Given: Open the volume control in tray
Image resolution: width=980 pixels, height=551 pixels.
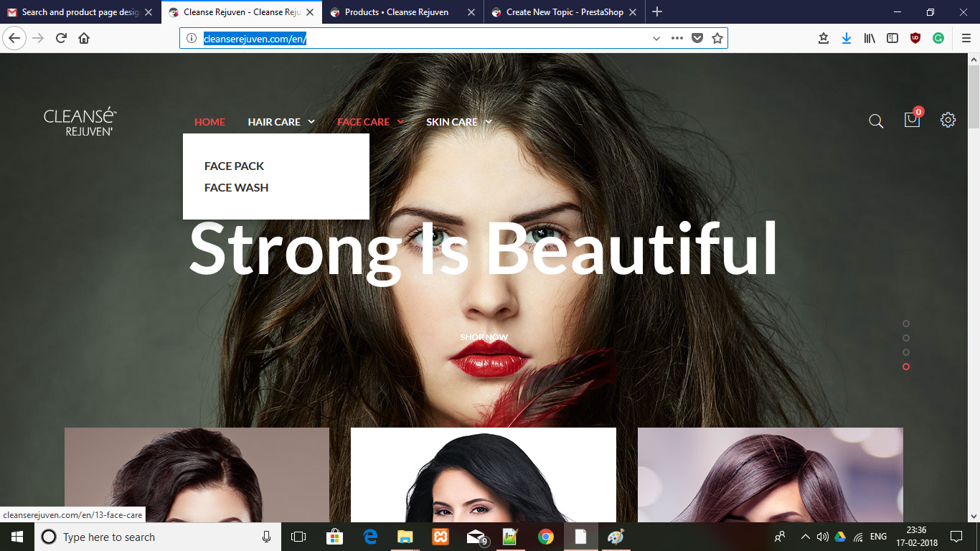Looking at the screenshot, I should pyautogui.click(x=823, y=537).
